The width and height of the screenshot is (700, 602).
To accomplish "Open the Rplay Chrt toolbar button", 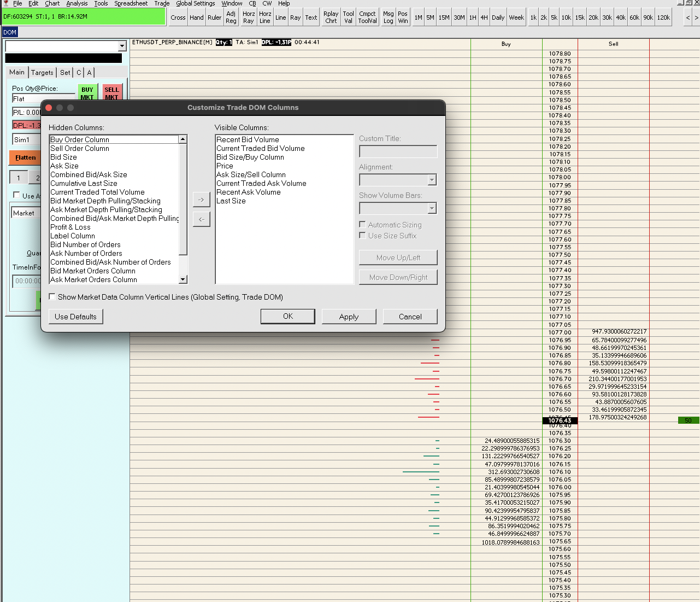I will pyautogui.click(x=331, y=17).
